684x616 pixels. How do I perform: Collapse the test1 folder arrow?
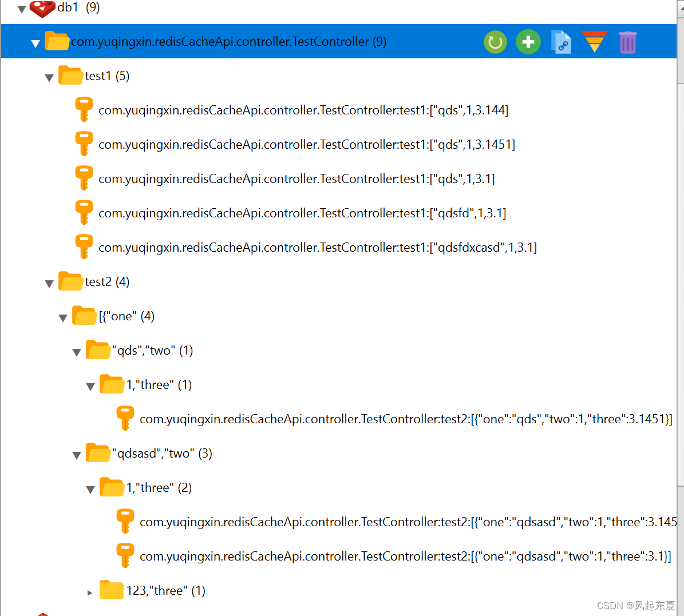(x=49, y=78)
